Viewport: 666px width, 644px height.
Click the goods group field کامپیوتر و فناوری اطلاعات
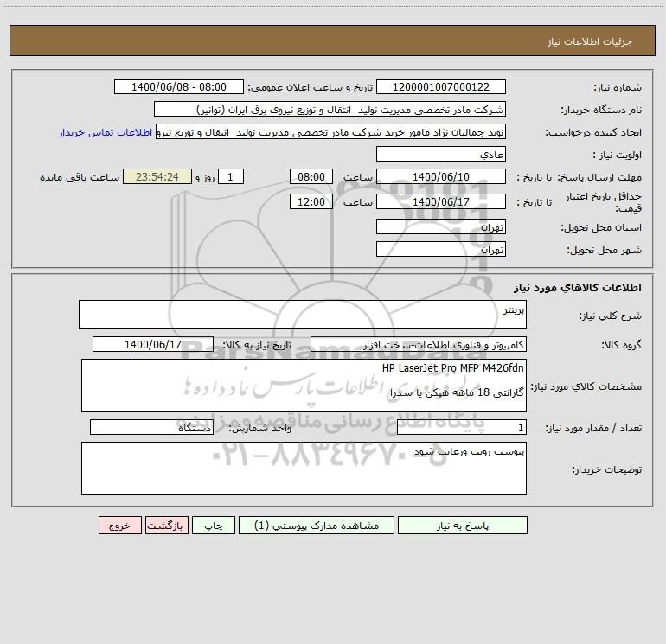tap(419, 344)
